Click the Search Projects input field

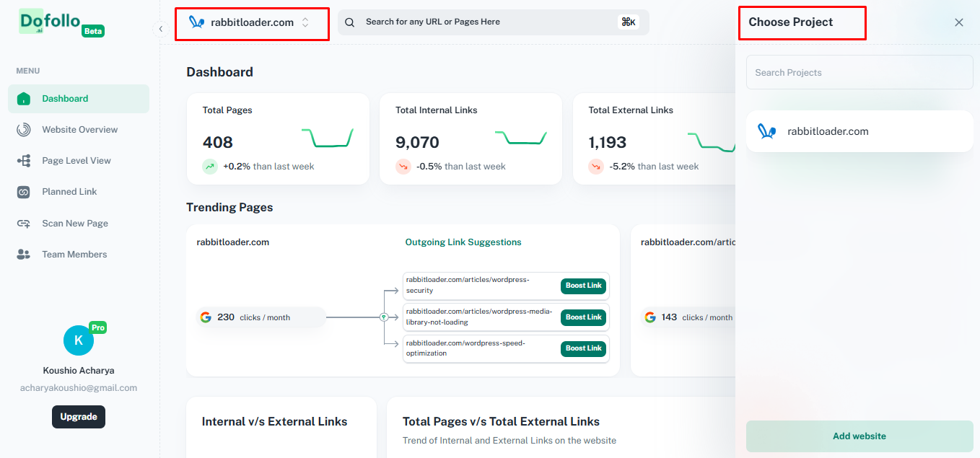coord(859,72)
